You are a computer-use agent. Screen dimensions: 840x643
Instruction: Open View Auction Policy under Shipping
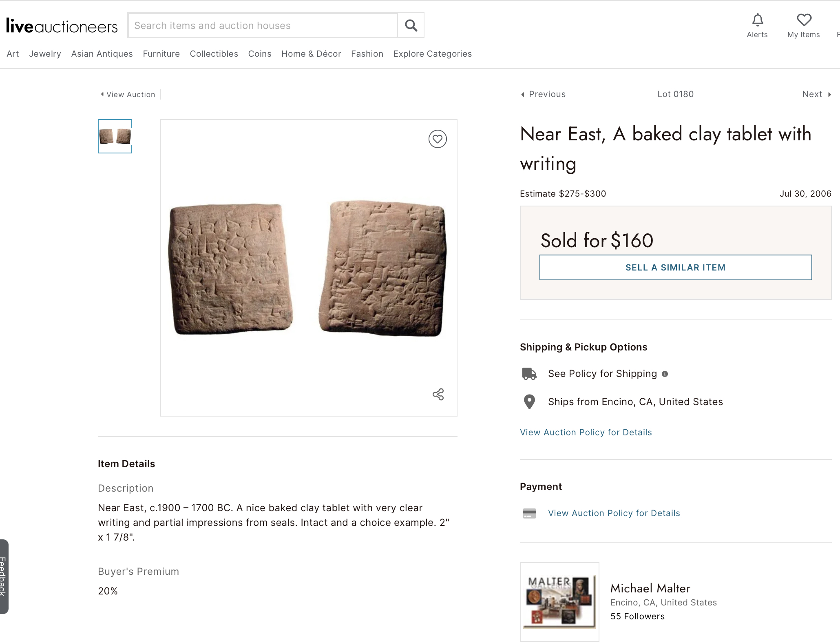(x=586, y=432)
